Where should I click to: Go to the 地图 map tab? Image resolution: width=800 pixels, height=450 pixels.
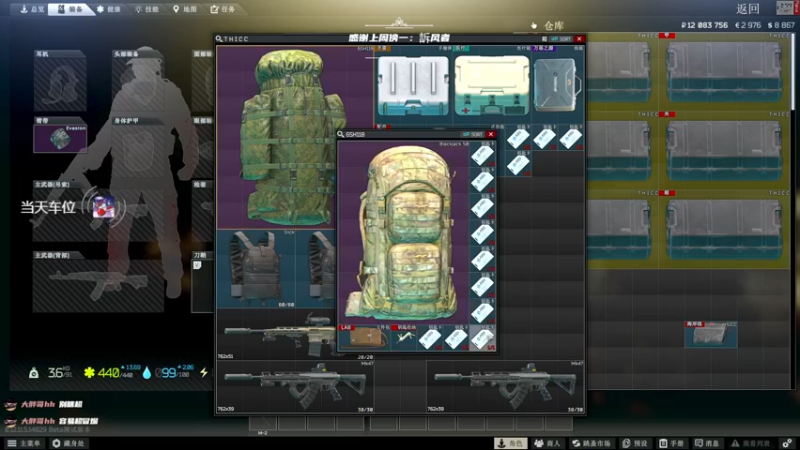coord(185,9)
